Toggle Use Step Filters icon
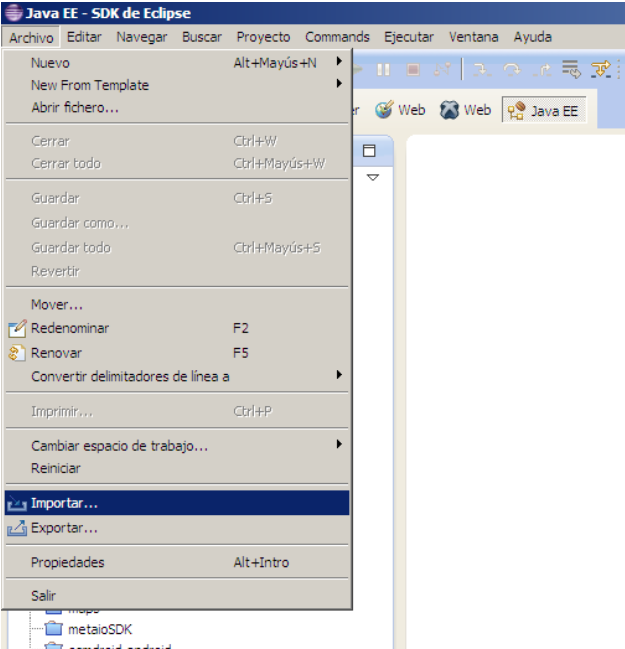 pos(601,69)
